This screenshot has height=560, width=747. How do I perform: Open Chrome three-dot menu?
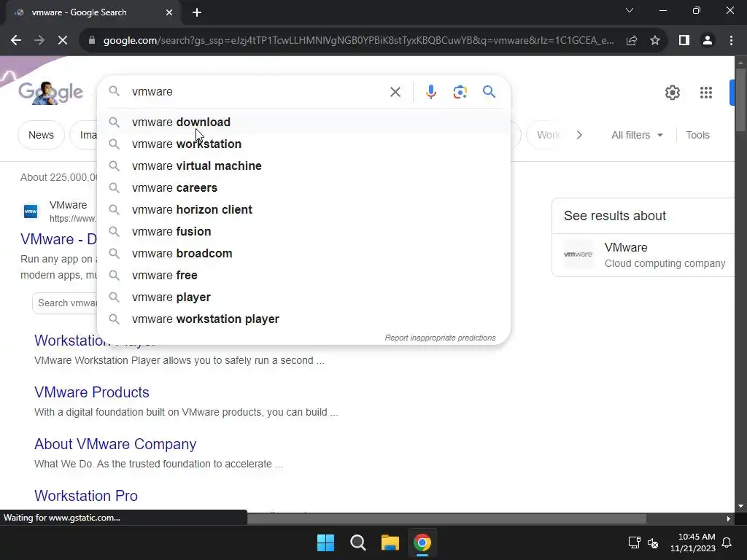tap(731, 41)
